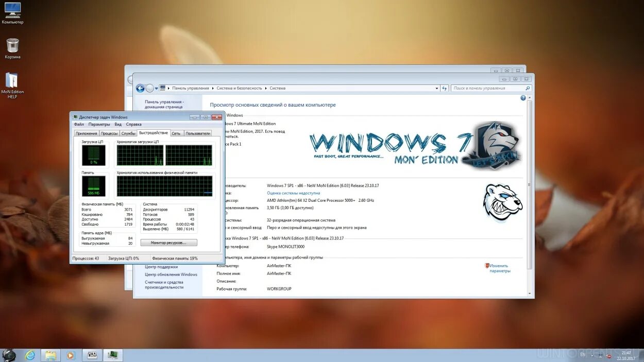Image resolution: width=644 pixels, height=362 pixels.
Task: Expand breadcrumb arrow after Панель управления
Action: 213,88
